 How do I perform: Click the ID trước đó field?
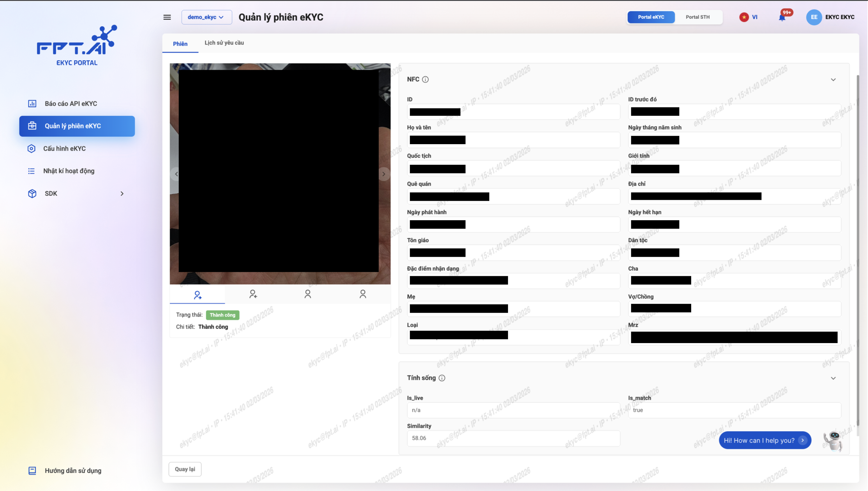(735, 112)
